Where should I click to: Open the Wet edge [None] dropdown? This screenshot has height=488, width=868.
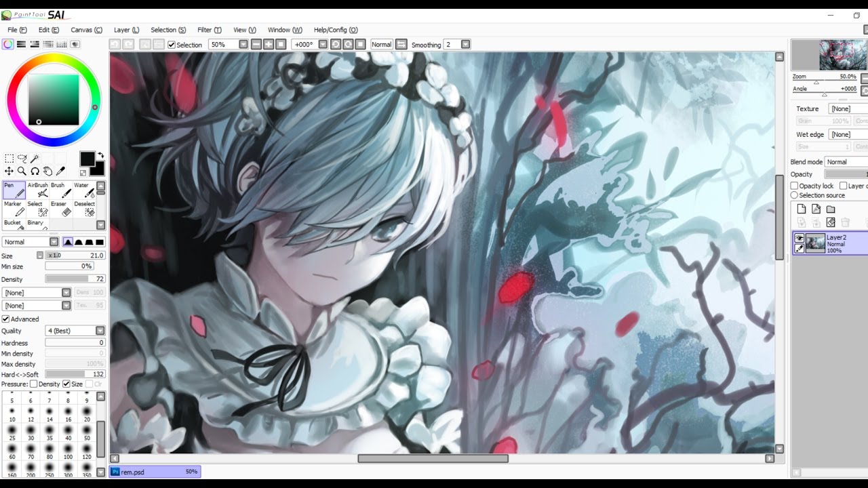tap(848, 134)
